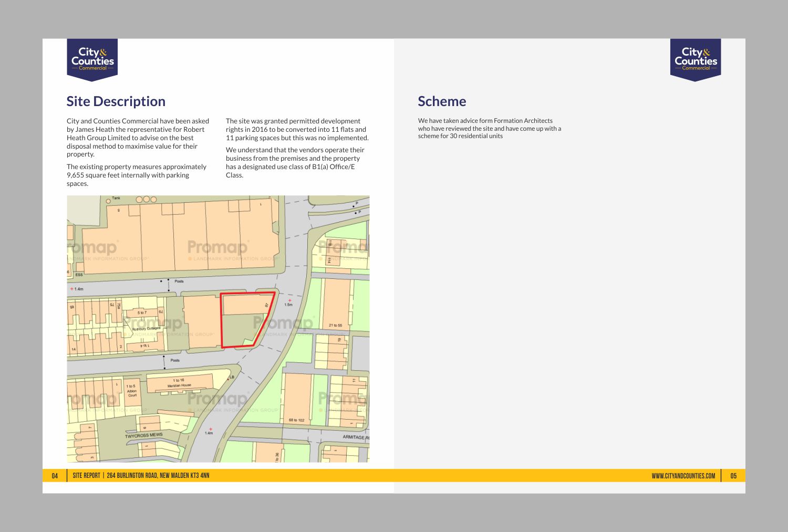The width and height of the screenshot is (788, 532).
Task: Click '1 to 5 Albion Court' map label
Action: point(131,390)
